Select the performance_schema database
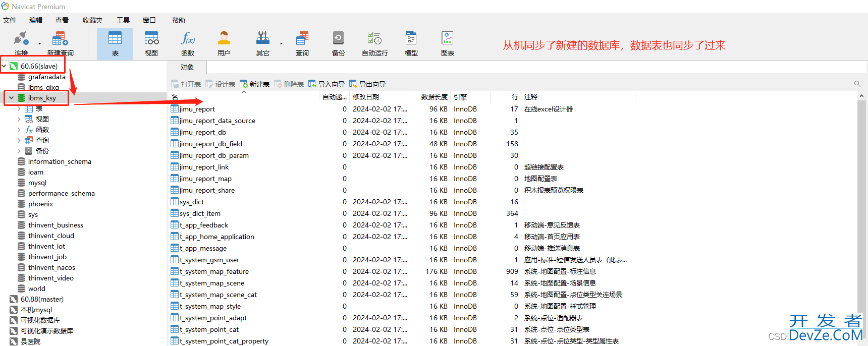Viewport: 868px width, 346px height. click(61, 193)
